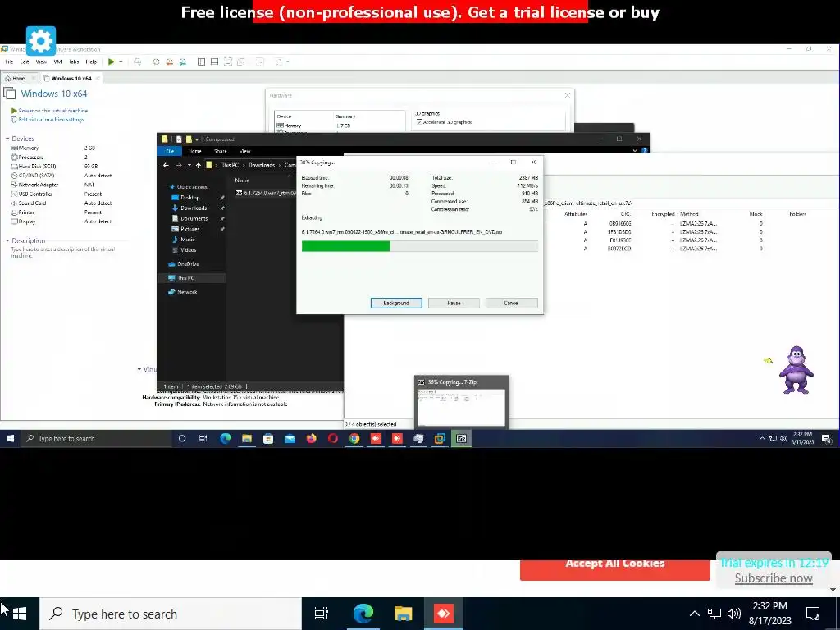Open the File tab in Explorer window

170,151
